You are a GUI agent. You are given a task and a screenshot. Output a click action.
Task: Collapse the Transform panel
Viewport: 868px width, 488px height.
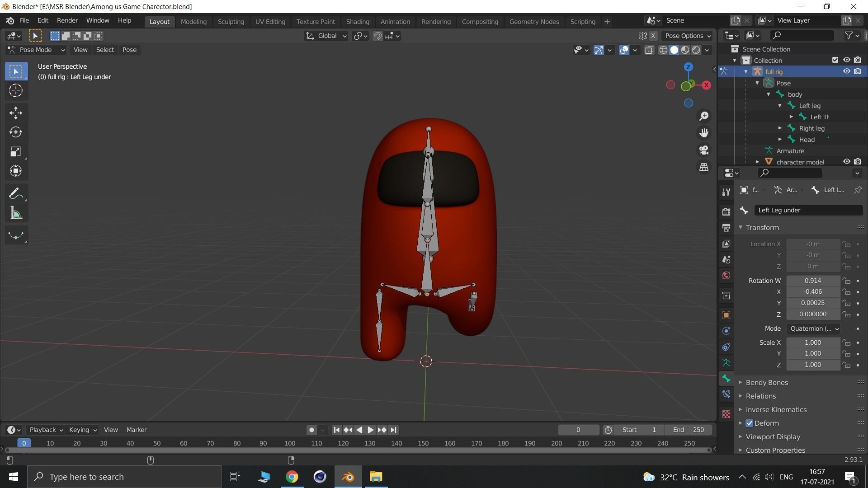point(762,228)
